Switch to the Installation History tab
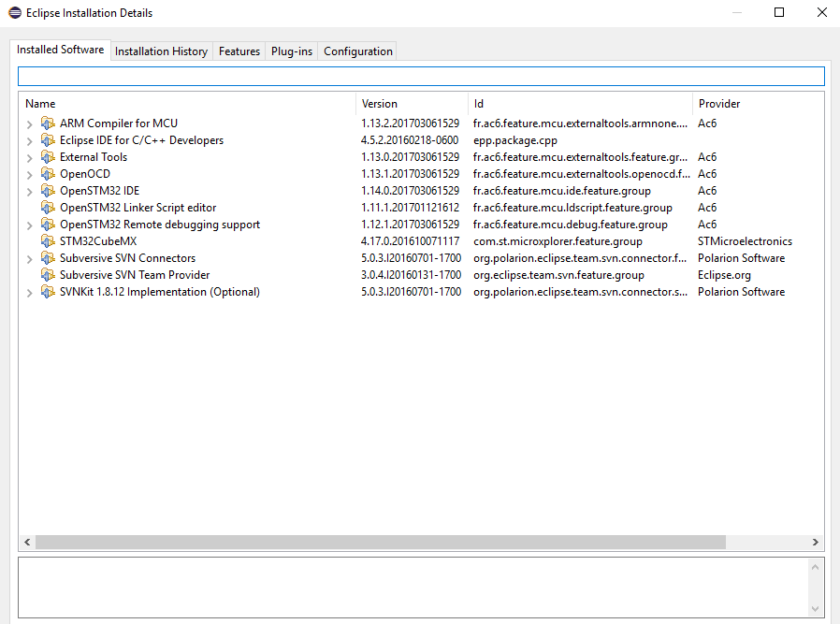 click(161, 51)
